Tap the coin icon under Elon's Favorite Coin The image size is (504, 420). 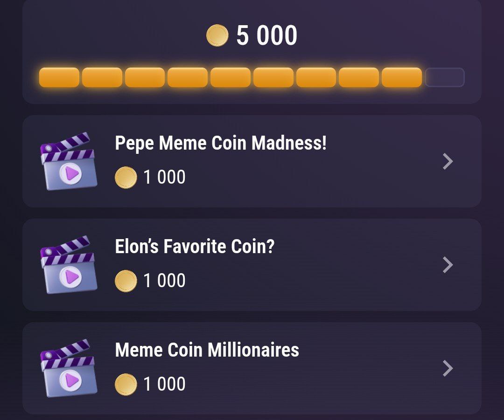(126, 281)
